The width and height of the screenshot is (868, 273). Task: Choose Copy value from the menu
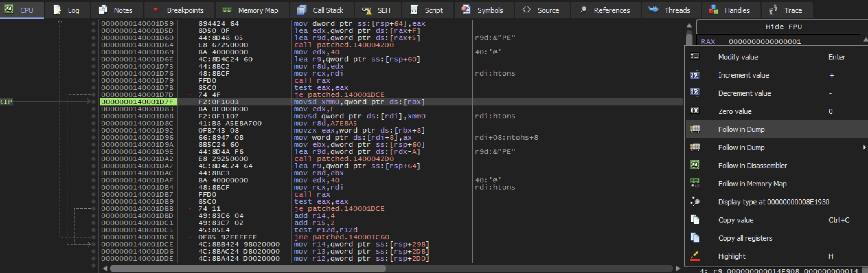[x=776, y=220]
